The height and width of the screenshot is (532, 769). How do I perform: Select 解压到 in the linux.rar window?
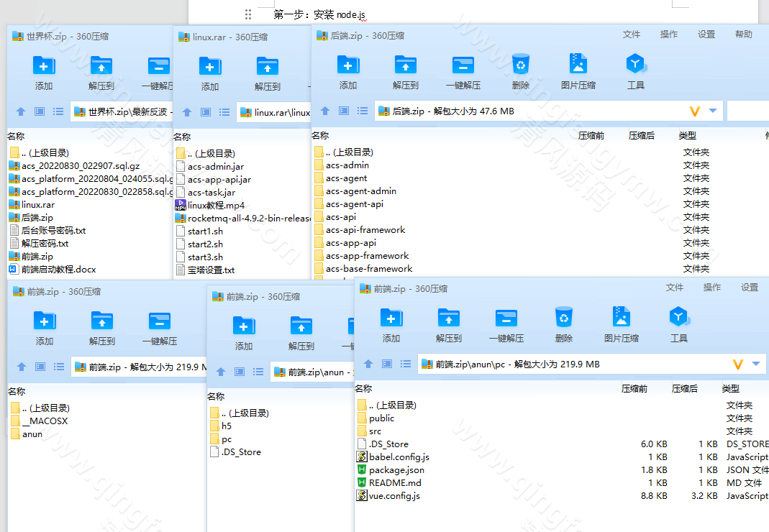point(267,70)
